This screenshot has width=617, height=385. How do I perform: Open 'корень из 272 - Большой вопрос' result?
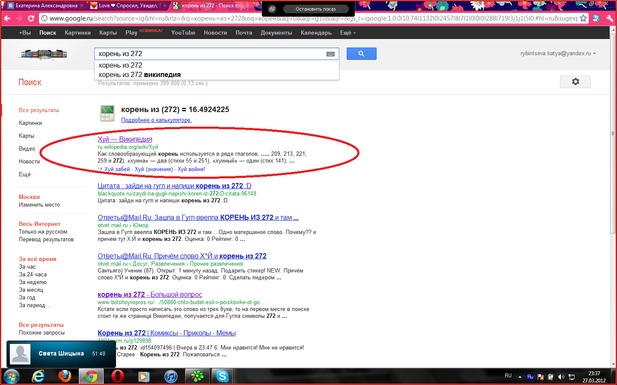click(x=150, y=294)
